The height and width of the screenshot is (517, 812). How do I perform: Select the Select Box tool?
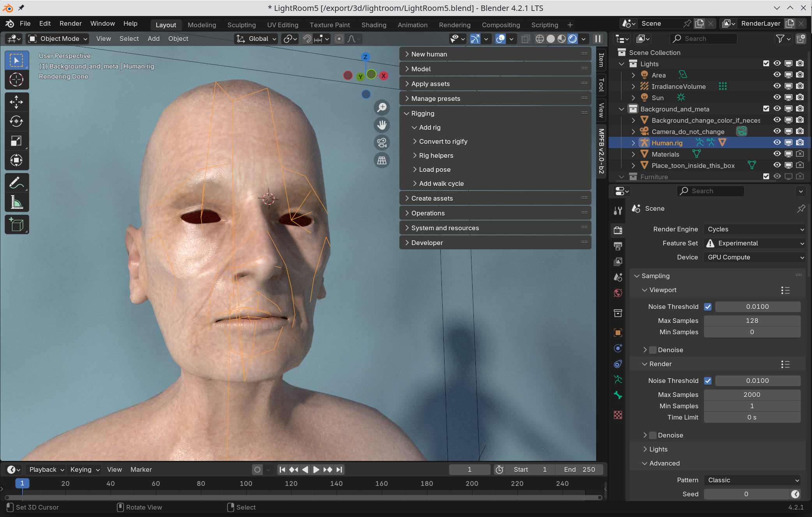tap(16, 60)
